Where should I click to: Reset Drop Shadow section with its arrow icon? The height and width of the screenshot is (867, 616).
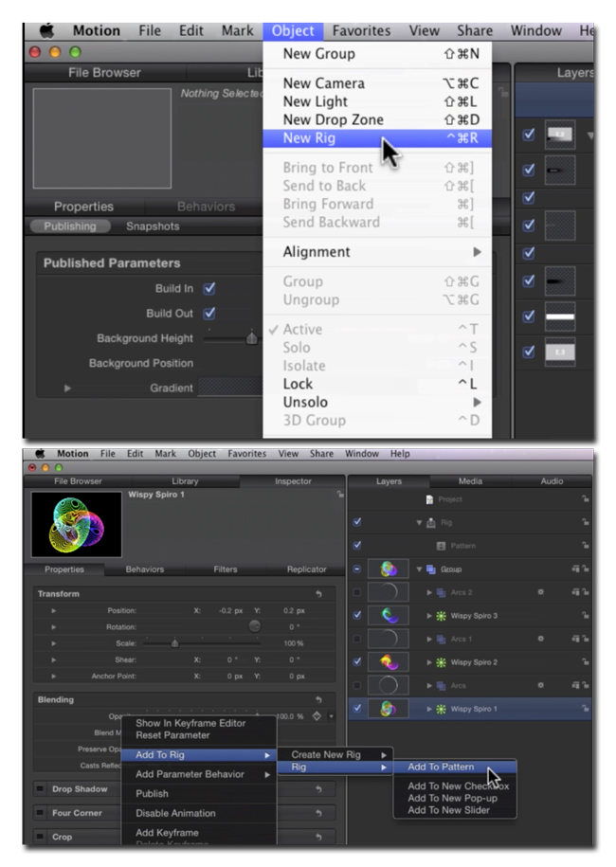(x=319, y=789)
